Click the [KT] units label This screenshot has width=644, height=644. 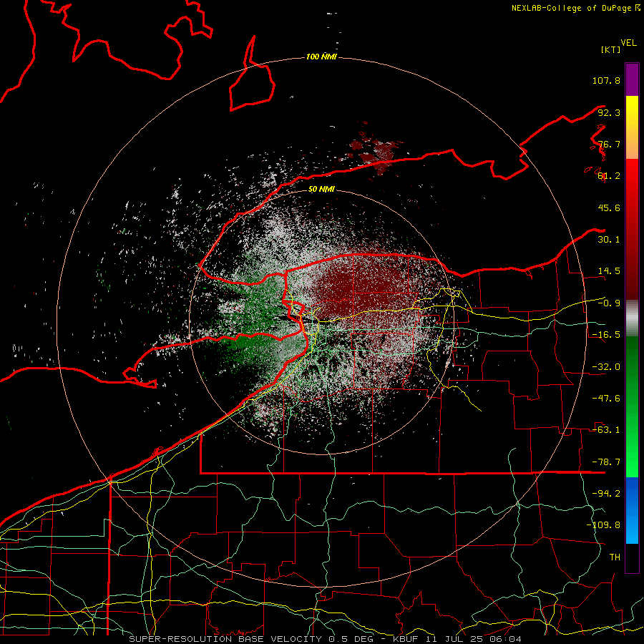click(611, 49)
